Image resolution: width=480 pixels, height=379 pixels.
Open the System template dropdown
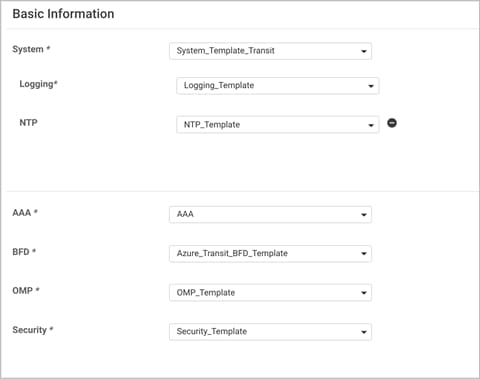[x=270, y=51]
